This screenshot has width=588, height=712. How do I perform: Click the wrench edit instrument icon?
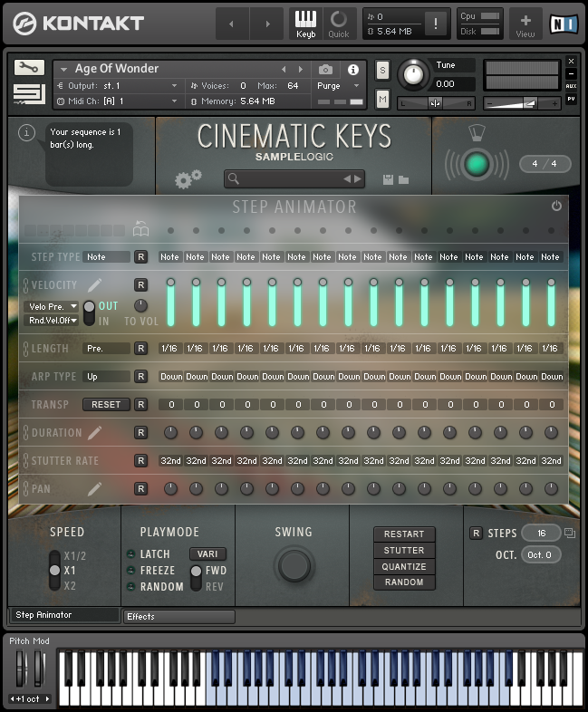29,68
